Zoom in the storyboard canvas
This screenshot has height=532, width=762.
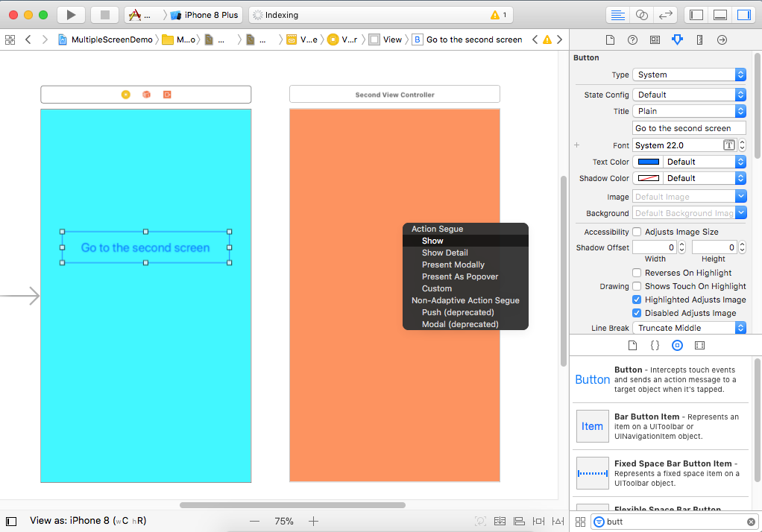[313, 522]
